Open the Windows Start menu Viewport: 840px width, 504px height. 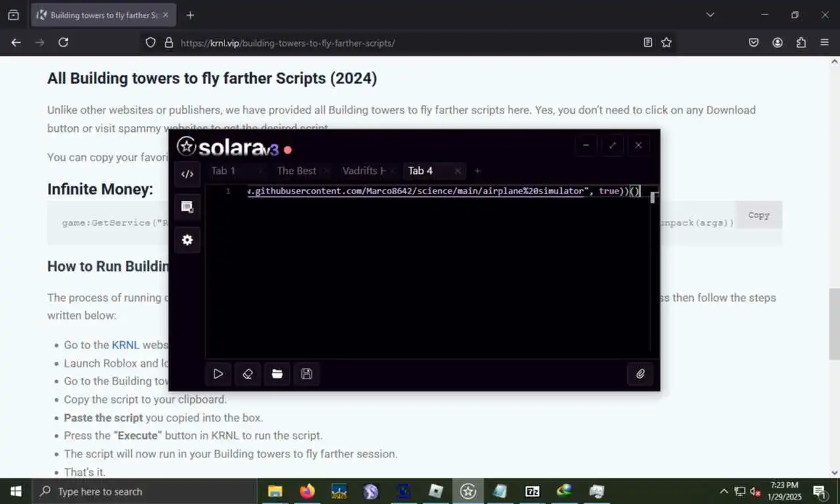coord(16,491)
